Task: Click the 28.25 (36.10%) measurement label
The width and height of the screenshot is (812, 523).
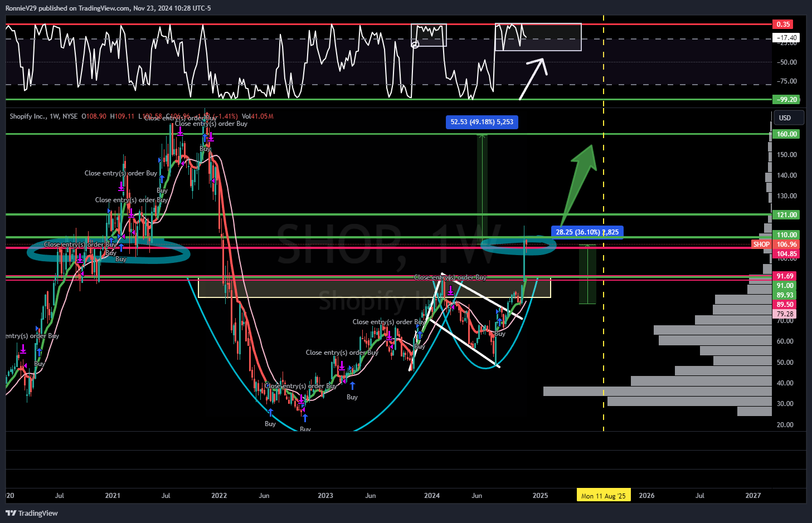Action: coord(587,232)
